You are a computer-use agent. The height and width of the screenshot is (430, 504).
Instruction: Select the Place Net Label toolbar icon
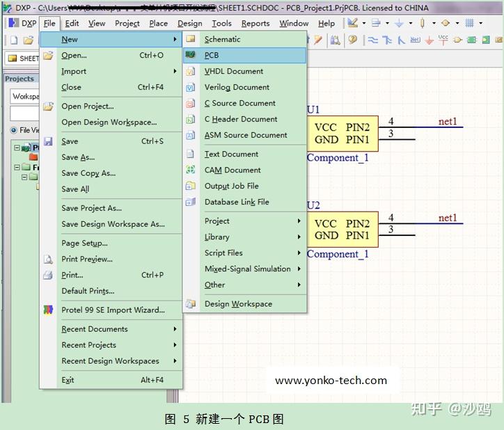pyautogui.click(x=415, y=40)
